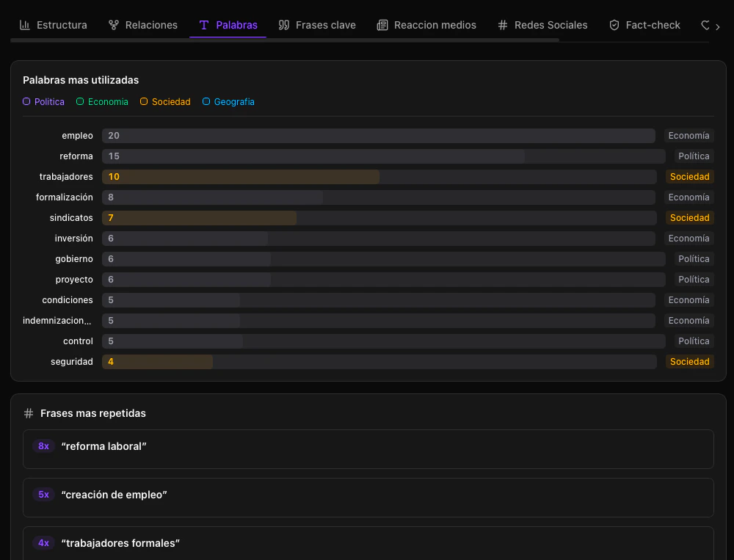Viewport: 734px width, 560px height.
Task: Click the hash icon beside Redes Sociales
Action: tap(502, 25)
